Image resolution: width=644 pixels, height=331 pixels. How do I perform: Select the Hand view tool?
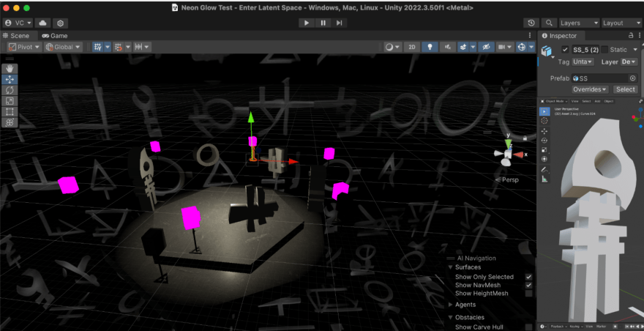click(x=10, y=68)
